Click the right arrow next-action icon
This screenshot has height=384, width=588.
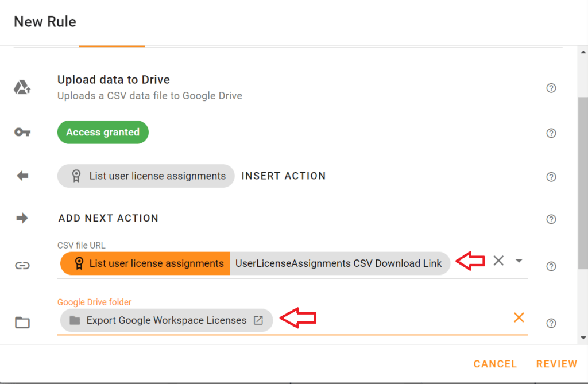(22, 218)
